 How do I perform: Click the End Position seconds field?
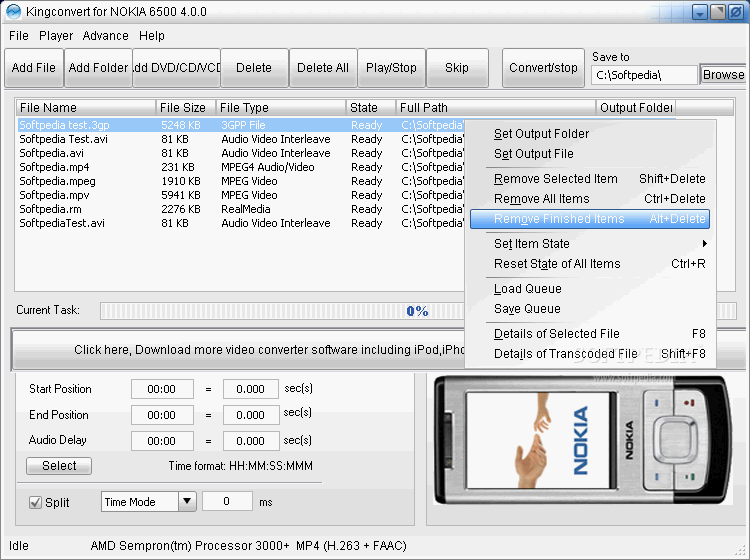coord(251,415)
